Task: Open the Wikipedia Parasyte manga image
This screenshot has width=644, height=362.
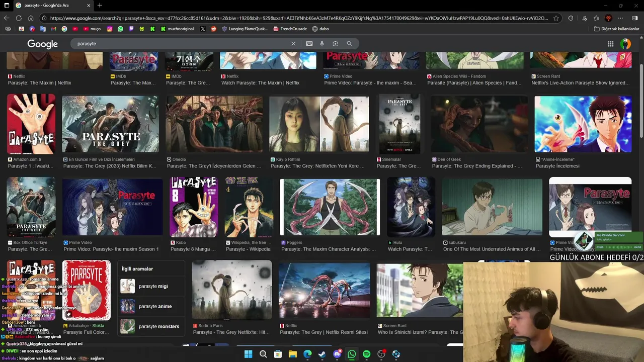Action: 249,207
